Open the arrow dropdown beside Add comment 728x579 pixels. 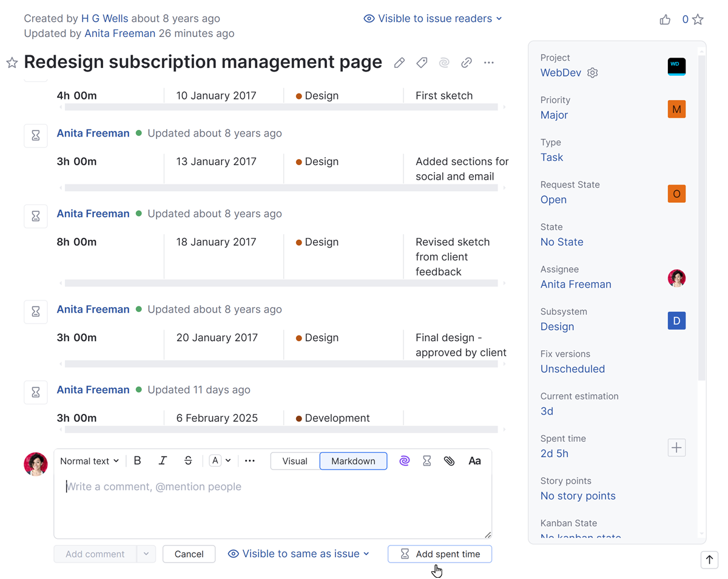[146, 554]
